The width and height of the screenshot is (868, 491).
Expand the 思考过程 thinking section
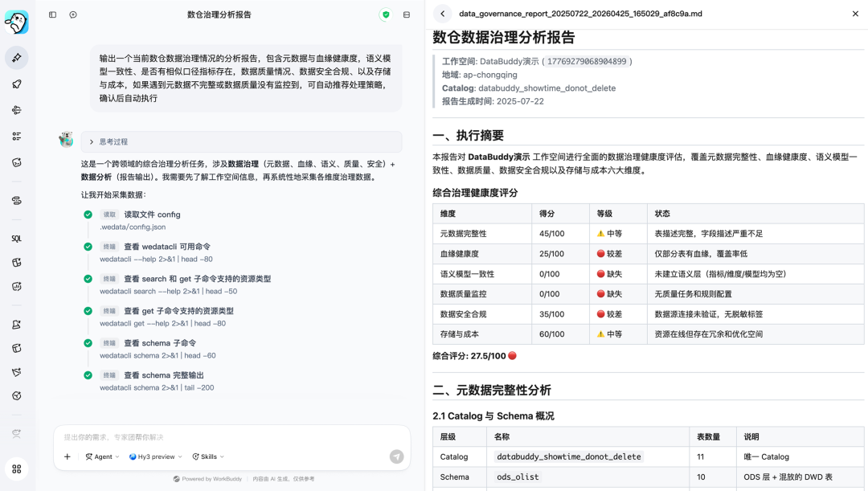(x=241, y=141)
